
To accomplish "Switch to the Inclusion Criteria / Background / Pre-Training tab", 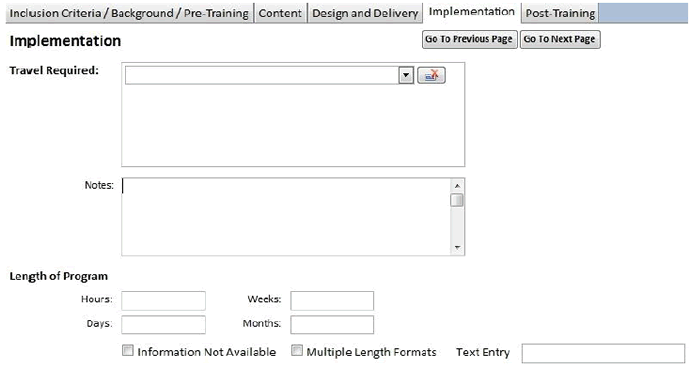I will point(129,13).
